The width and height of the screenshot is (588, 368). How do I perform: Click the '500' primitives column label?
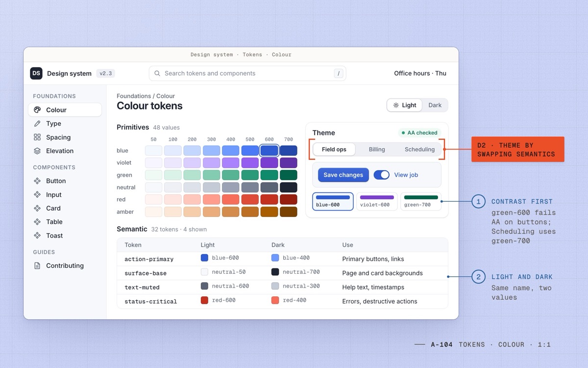(x=250, y=139)
